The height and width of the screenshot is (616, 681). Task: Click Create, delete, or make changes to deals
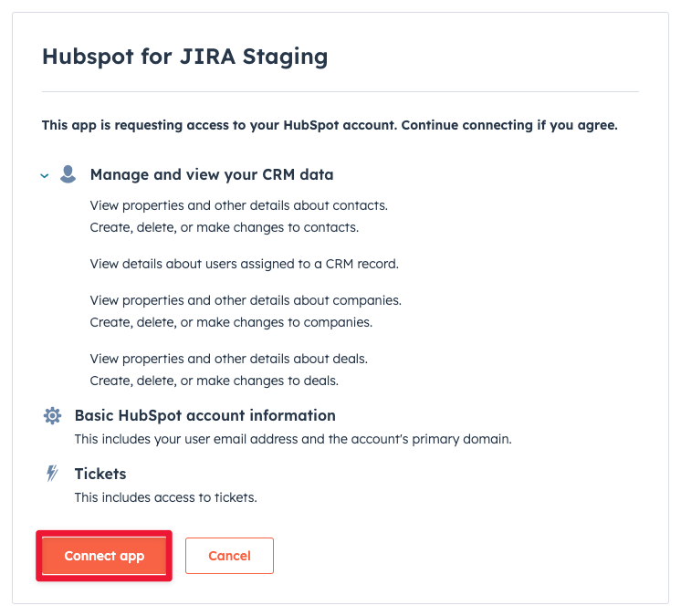pos(215,381)
